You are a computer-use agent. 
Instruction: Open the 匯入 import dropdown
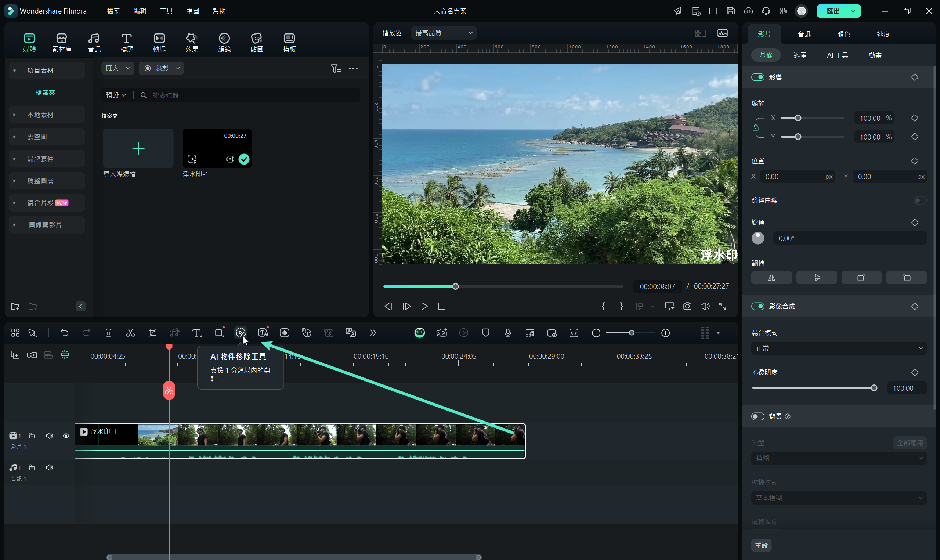[118, 68]
